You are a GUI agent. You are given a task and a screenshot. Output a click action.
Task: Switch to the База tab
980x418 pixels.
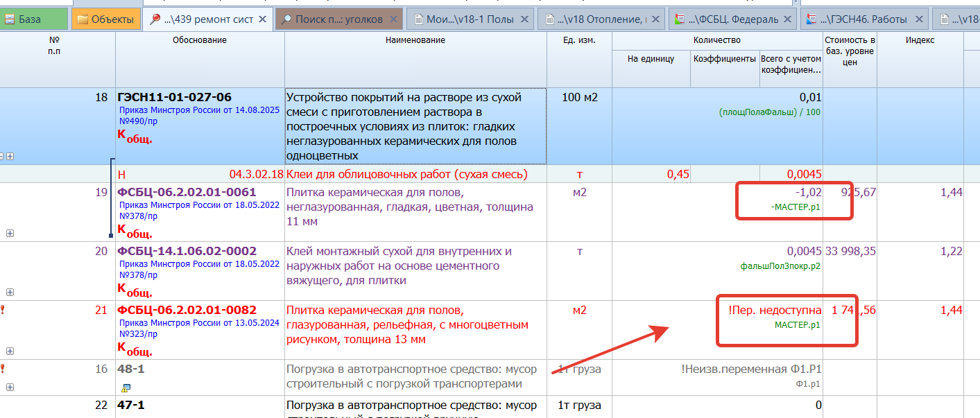pyautogui.click(x=33, y=19)
